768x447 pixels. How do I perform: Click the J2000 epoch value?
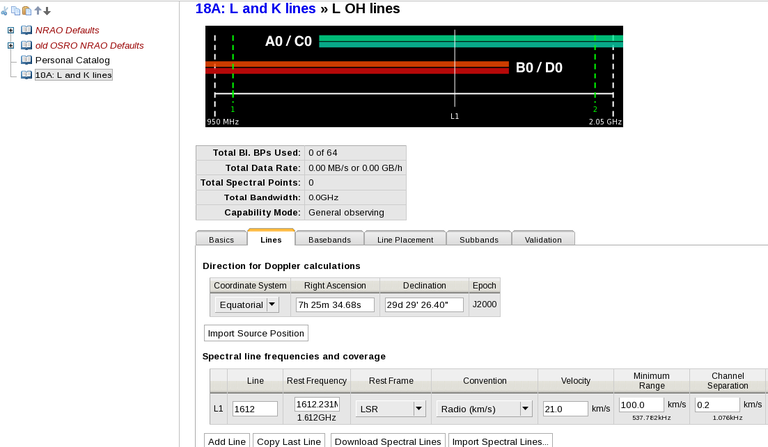click(484, 304)
